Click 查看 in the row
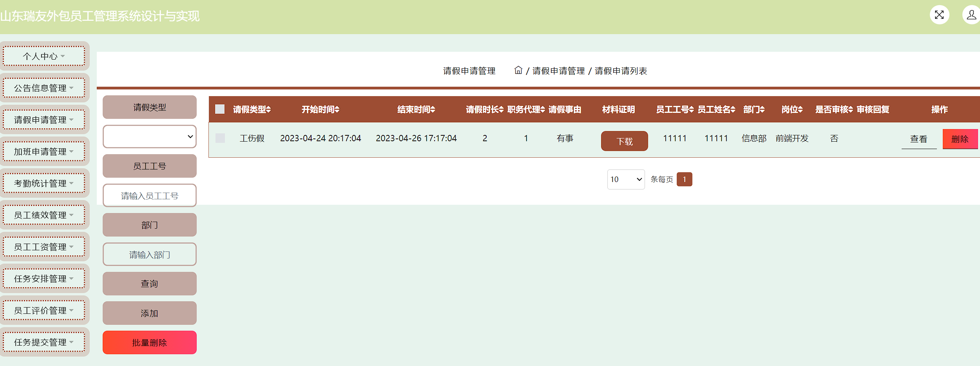Screen dimensions: 980x366 919,139
